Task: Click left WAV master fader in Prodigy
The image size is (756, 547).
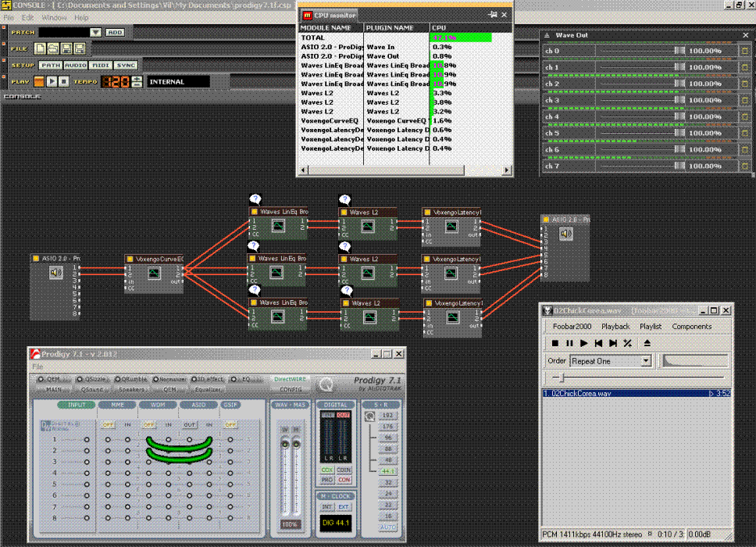Action: (285, 444)
